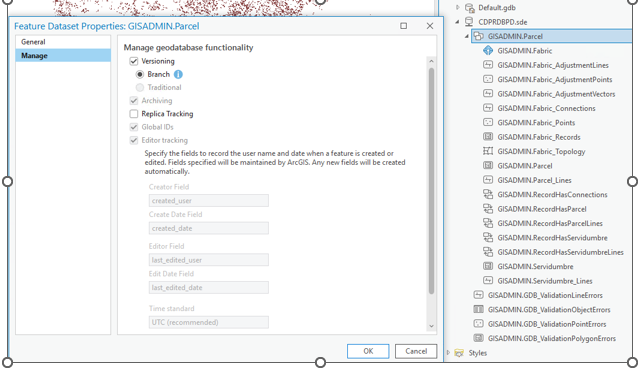The height and width of the screenshot is (374, 638).
Task: Expand the Styles tree node
Action: coord(448,353)
